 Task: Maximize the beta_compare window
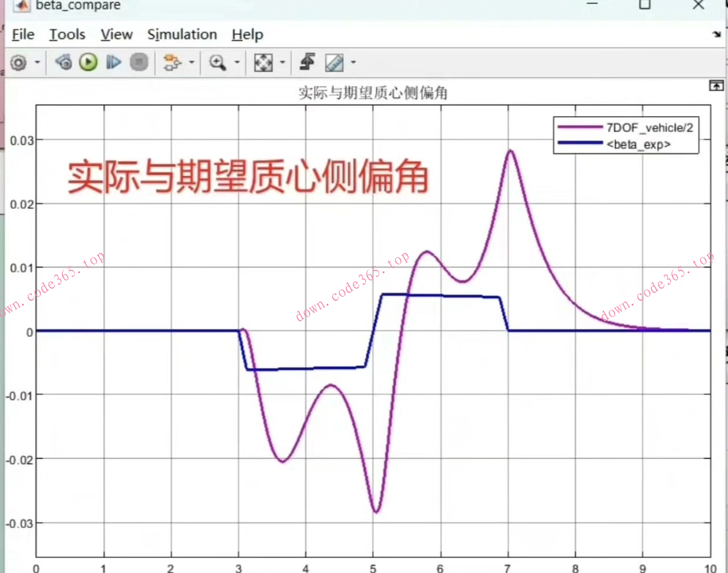(645, 5)
